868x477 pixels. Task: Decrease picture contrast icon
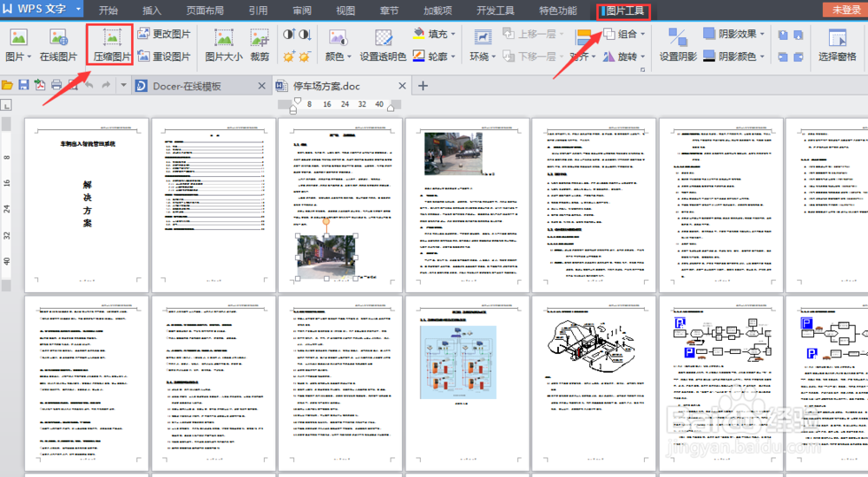(305, 35)
